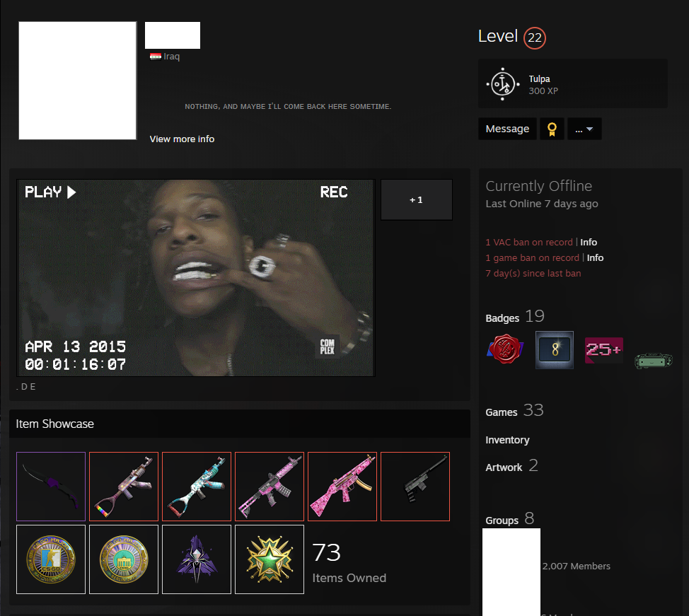Open the purple knife showcase item
This screenshot has height=616, width=689.
pyautogui.click(x=51, y=487)
